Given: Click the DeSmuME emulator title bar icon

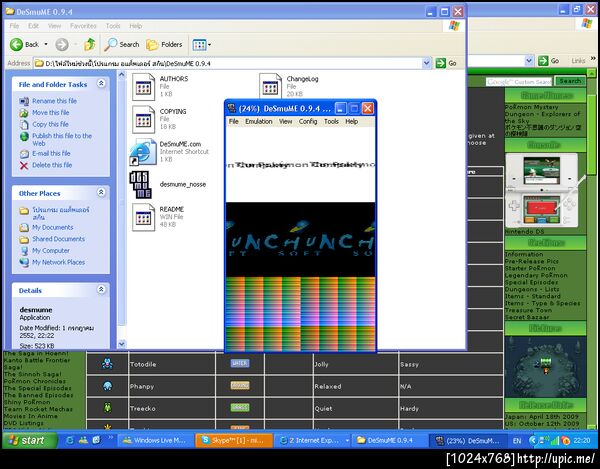Looking at the screenshot, I should coord(231,109).
